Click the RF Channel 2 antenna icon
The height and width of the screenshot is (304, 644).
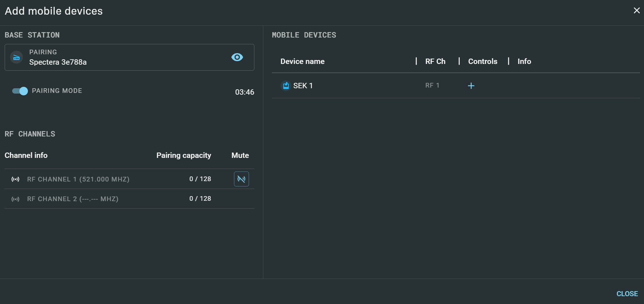[15, 199]
